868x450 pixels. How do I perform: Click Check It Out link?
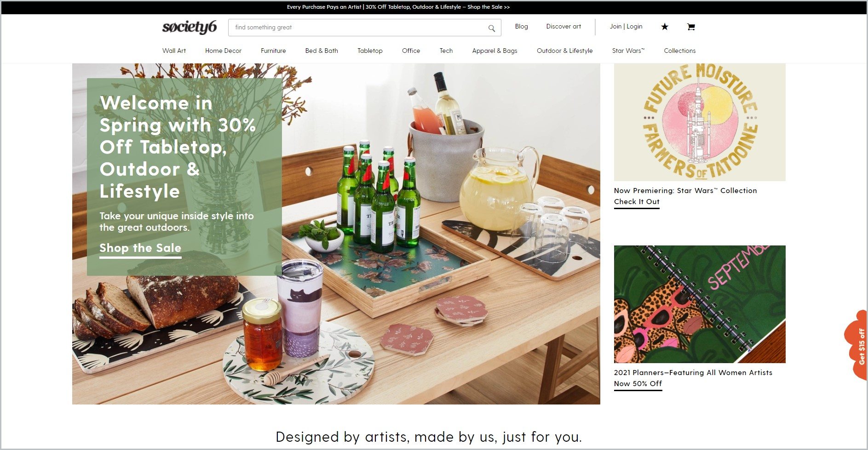click(x=637, y=202)
